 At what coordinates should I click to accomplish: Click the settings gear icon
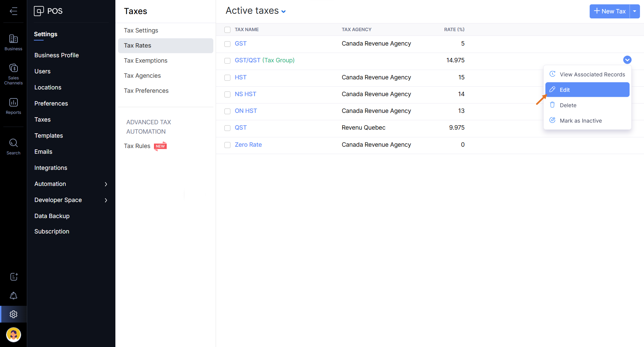tap(13, 314)
